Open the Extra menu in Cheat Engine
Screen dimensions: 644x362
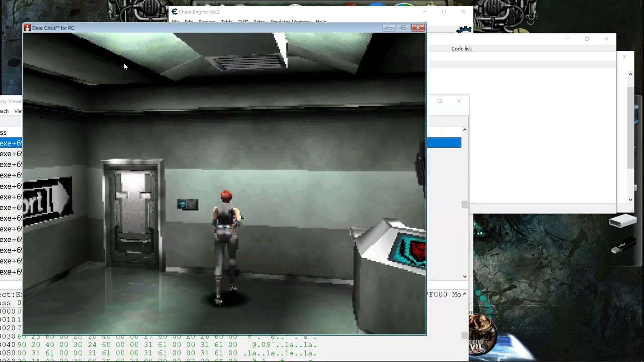click(x=259, y=22)
